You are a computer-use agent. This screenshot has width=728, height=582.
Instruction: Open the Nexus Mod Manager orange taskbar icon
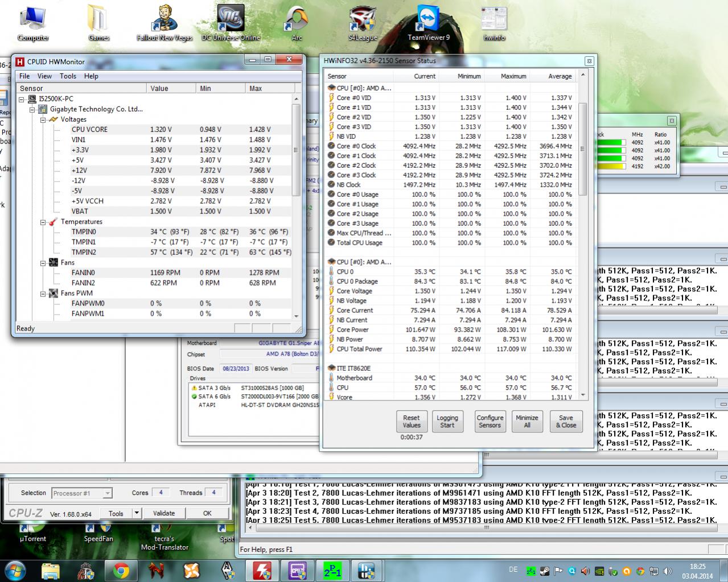pos(192,570)
